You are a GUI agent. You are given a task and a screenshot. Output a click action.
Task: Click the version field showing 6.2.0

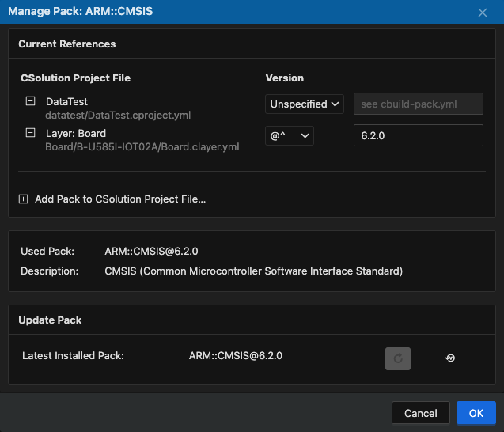[x=419, y=135]
